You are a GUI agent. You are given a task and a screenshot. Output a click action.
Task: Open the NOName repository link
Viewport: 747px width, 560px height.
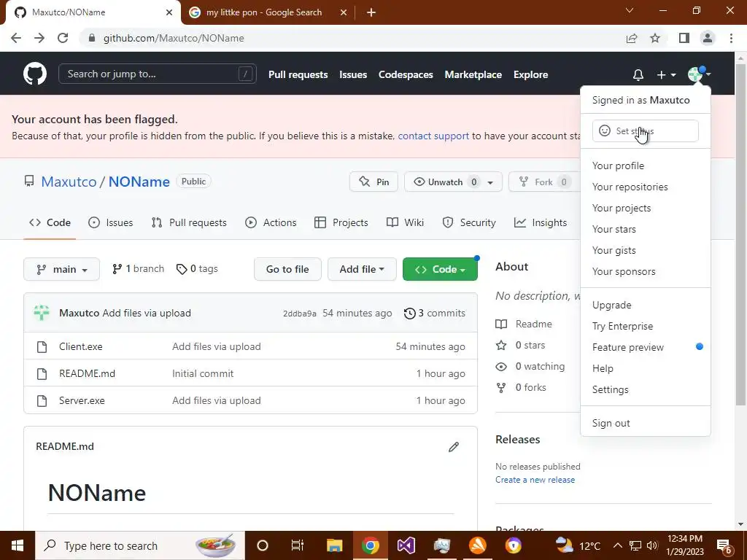[x=139, y=182]
